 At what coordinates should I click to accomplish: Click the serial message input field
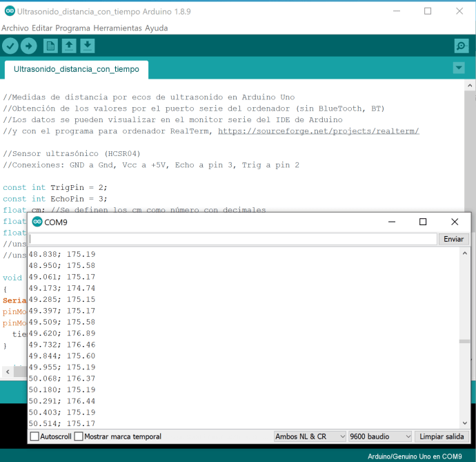coord(232,239)
